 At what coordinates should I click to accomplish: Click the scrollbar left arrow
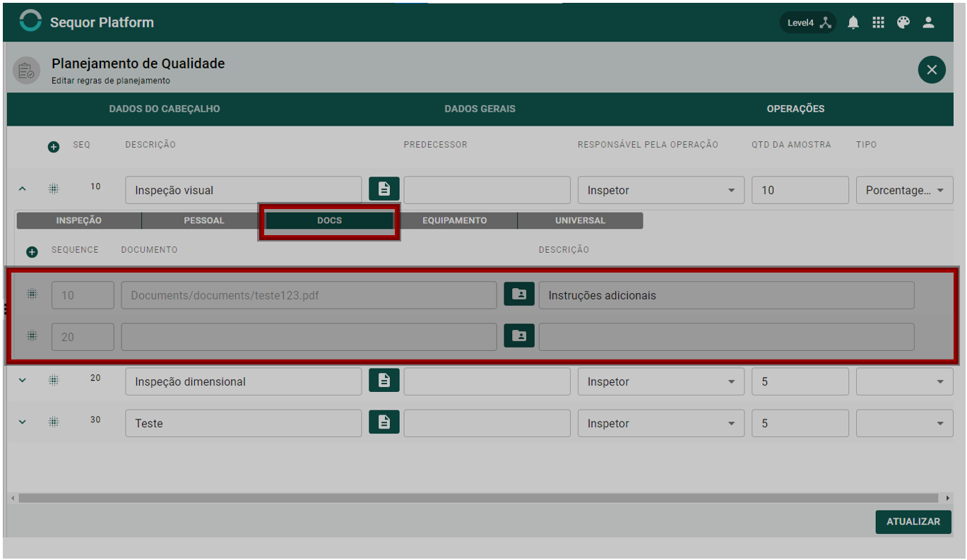click(12, 498)
